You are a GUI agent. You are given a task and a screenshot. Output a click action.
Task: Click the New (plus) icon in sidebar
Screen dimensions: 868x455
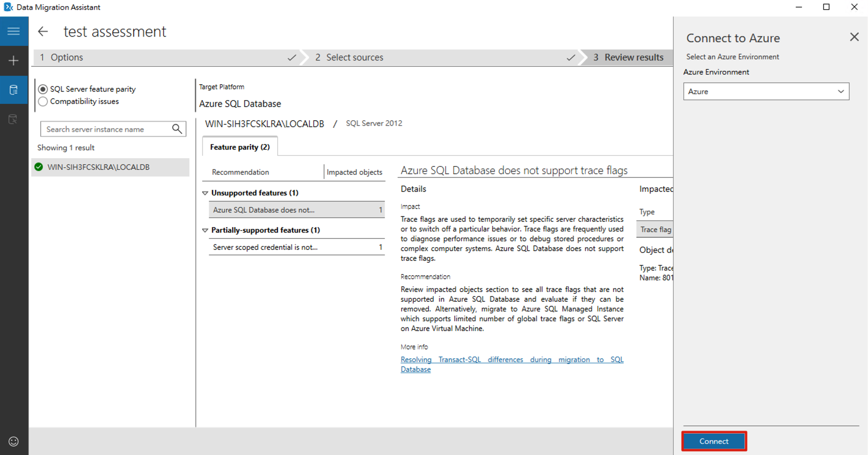coord(13,60)
